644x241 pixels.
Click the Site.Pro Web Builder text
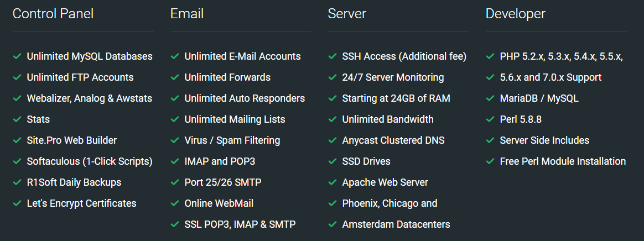point(72,140)
